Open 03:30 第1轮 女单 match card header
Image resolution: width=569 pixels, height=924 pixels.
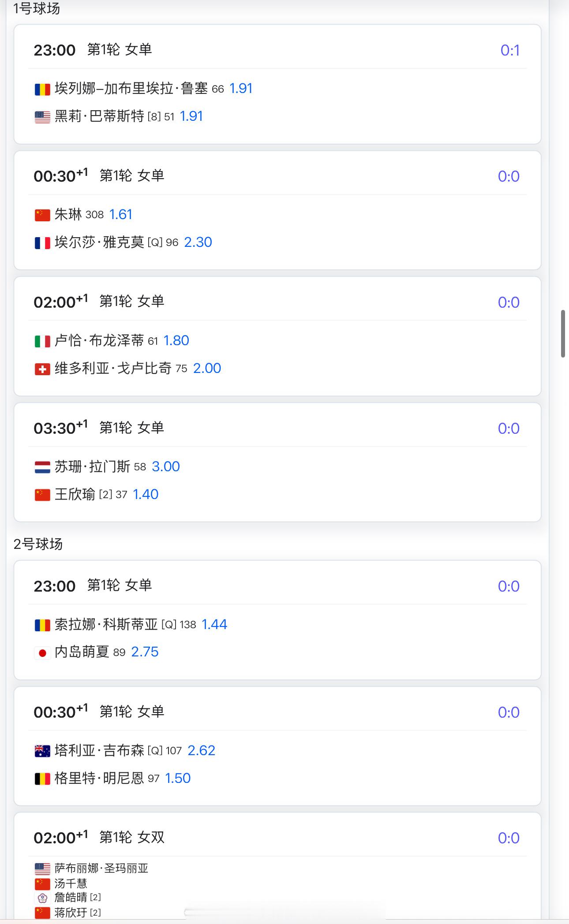click(277, 428)
